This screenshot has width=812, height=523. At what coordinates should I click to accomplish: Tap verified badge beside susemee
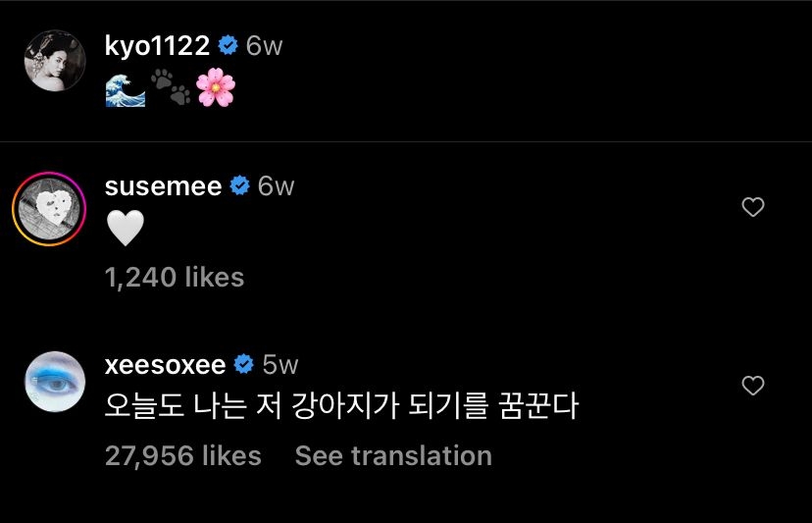[x=239, y=186]
